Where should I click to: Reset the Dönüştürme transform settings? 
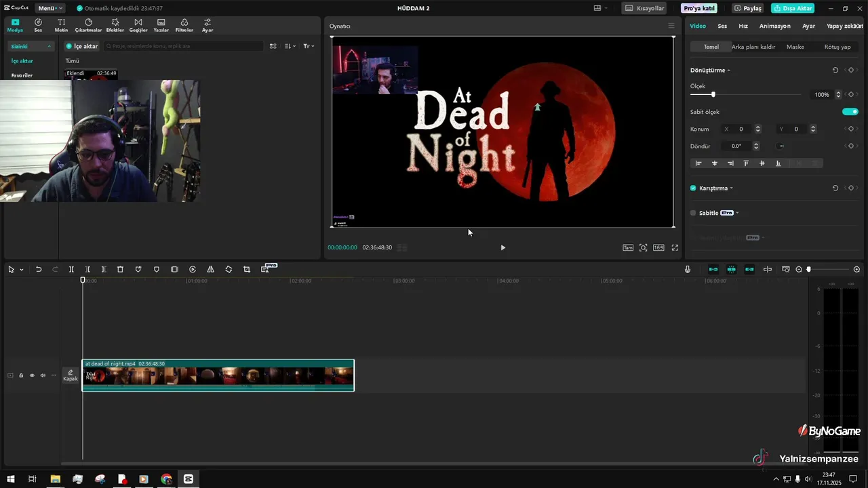835,70
